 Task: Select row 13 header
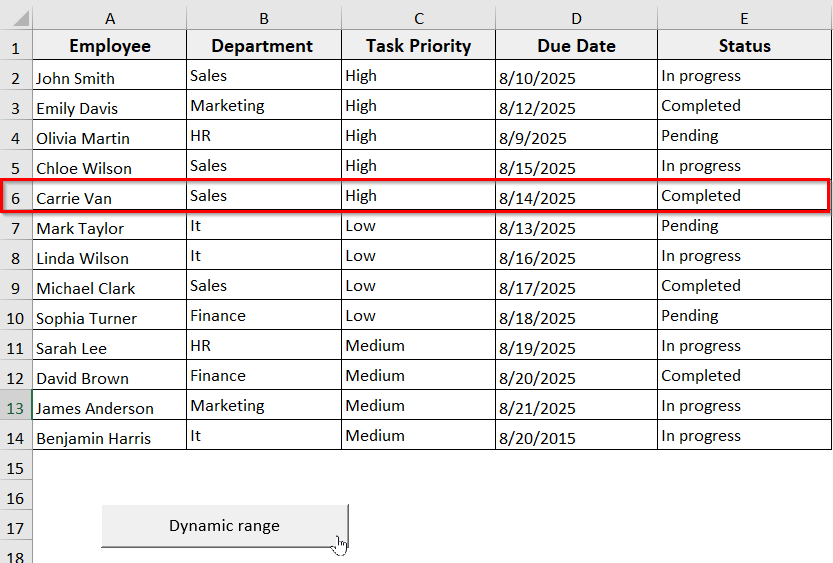pos(16,407)
